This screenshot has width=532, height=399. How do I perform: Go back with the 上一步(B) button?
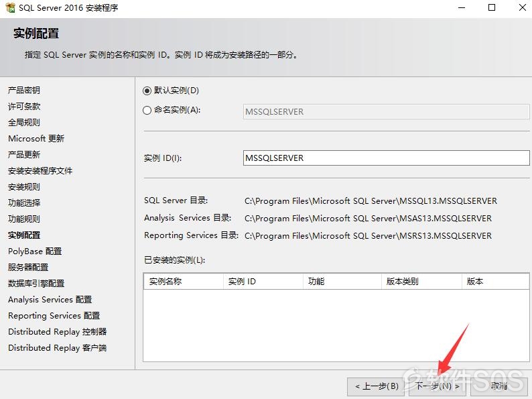coord(377,386)
